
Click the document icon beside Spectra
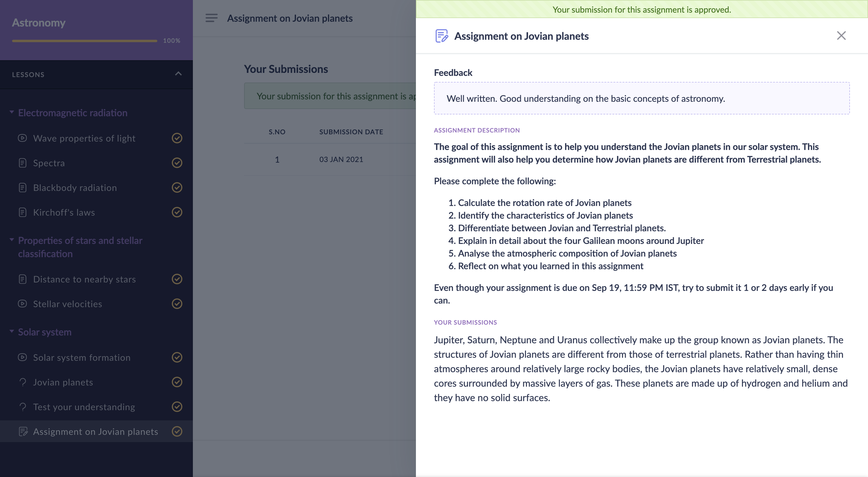[x=22, y=163]
